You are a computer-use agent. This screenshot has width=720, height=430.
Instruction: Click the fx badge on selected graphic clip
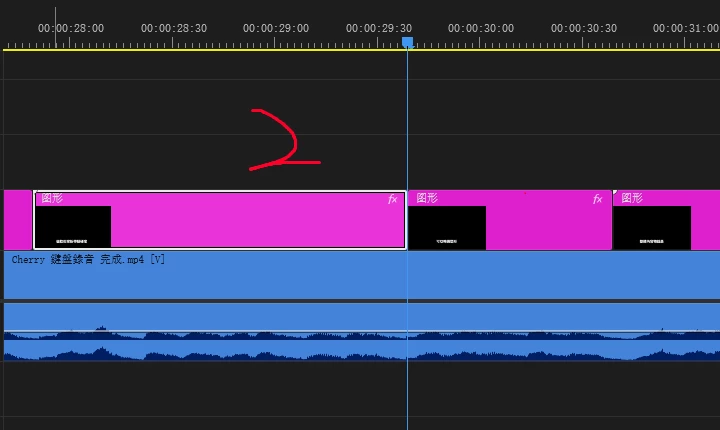point(393,199)
